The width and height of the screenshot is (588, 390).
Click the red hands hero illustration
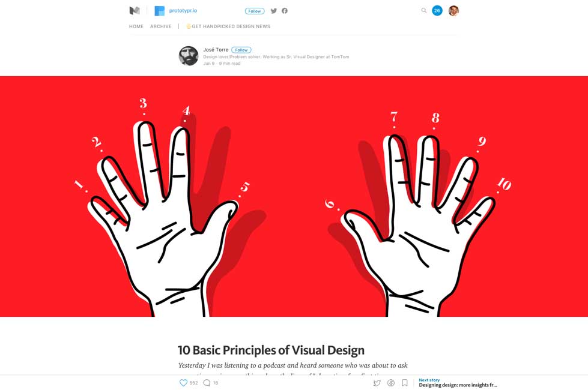294,196
